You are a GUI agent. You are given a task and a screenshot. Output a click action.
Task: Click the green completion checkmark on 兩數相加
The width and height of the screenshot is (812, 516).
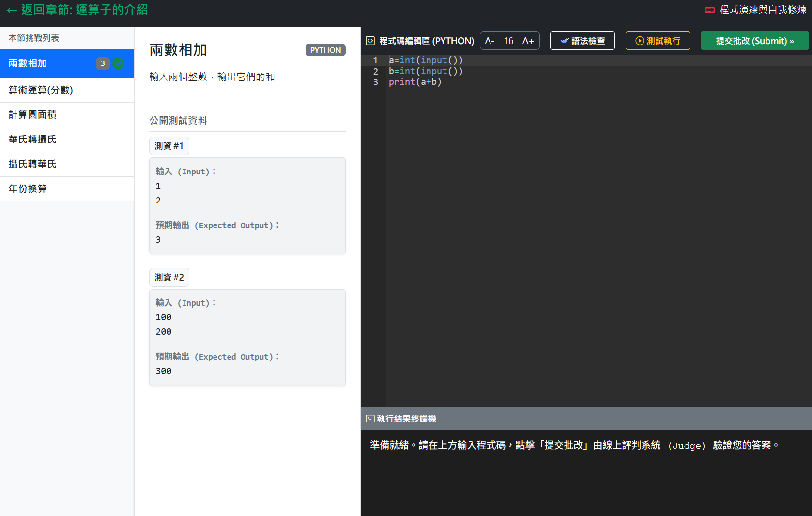coord(118,63)
